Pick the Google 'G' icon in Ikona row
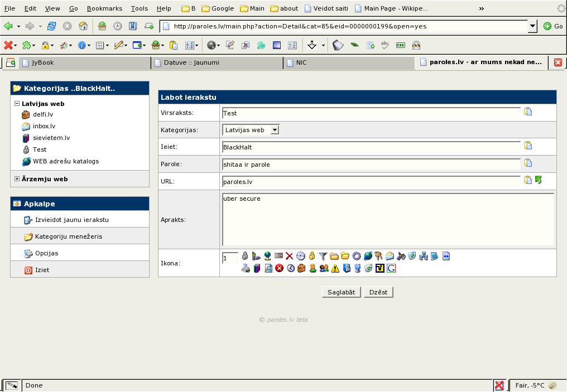Screen dimensions: 567x392 click(391, 268)
